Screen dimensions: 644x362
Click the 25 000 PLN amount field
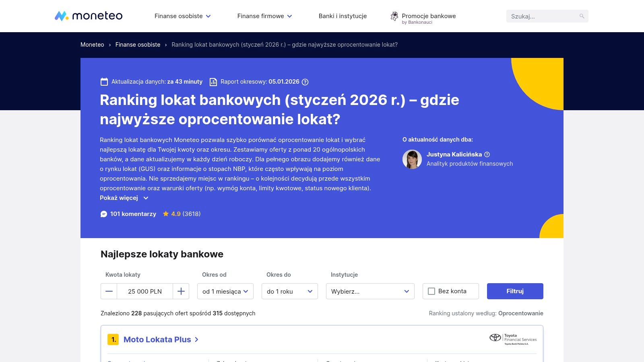tap(145, 291)
